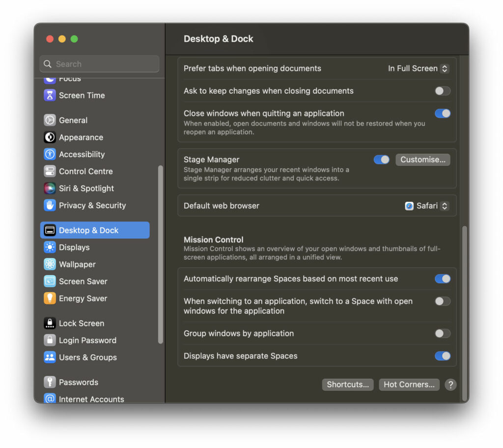Click the Energy Saver bulb icon
The height and width of the screenshot is (448, 503).
tap(50, 298)
